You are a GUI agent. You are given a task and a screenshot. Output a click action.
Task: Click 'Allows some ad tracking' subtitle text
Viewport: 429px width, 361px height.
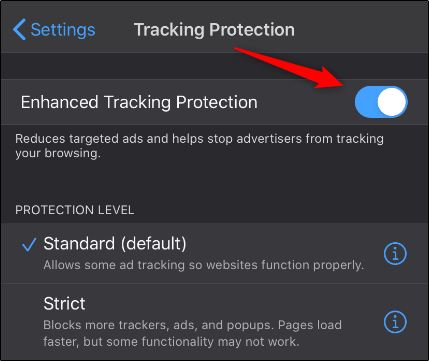(x=204, y=265)
